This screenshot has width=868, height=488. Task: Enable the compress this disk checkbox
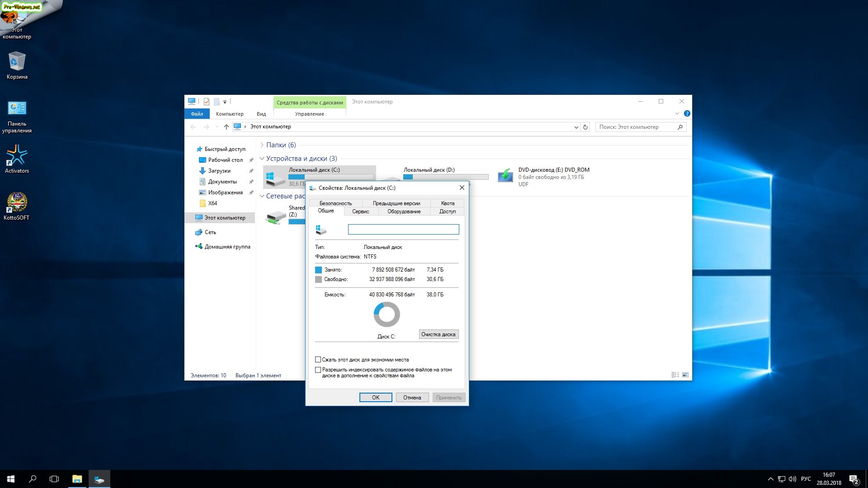click(x=318, y=360)
